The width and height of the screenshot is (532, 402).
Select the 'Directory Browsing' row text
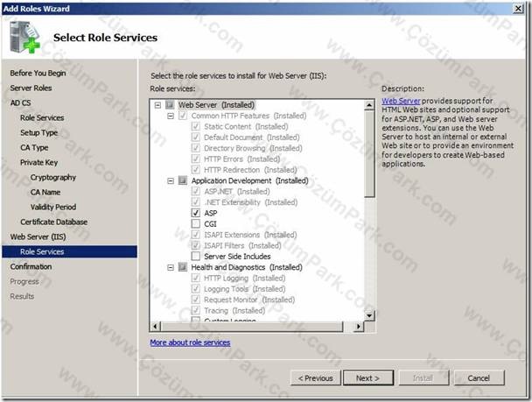coord(253,148)
